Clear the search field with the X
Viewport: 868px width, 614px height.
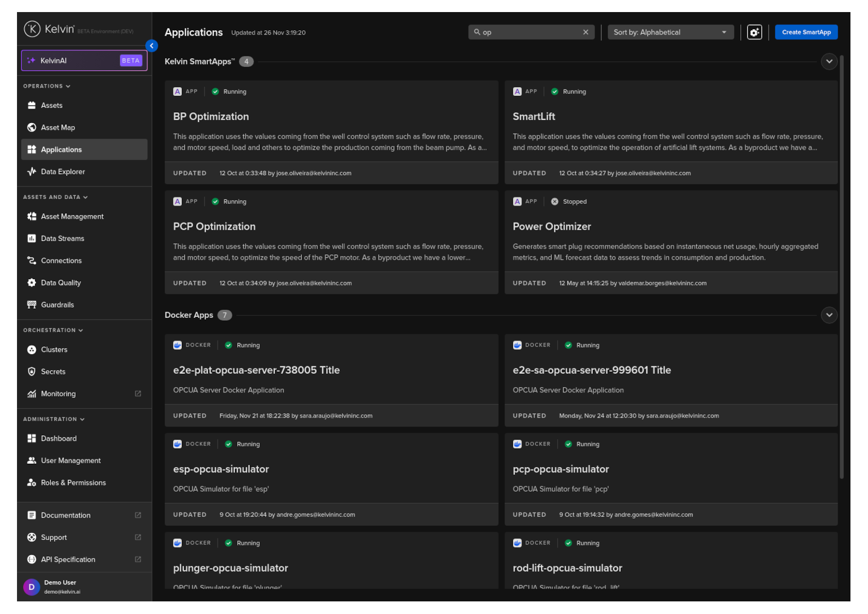(x=585, y=32)
